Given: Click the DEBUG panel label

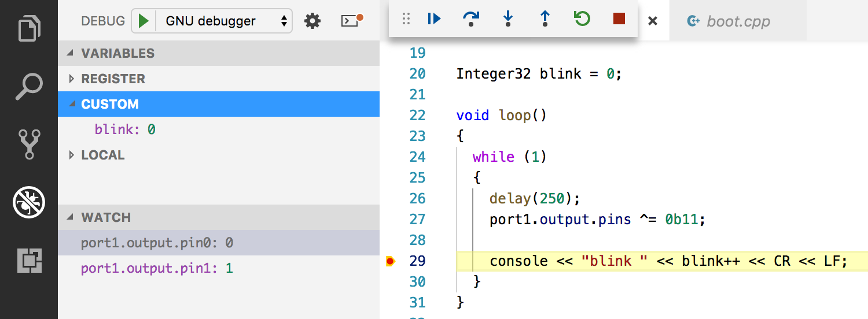Looking at the screenshot, I should (x=103, y=21).
